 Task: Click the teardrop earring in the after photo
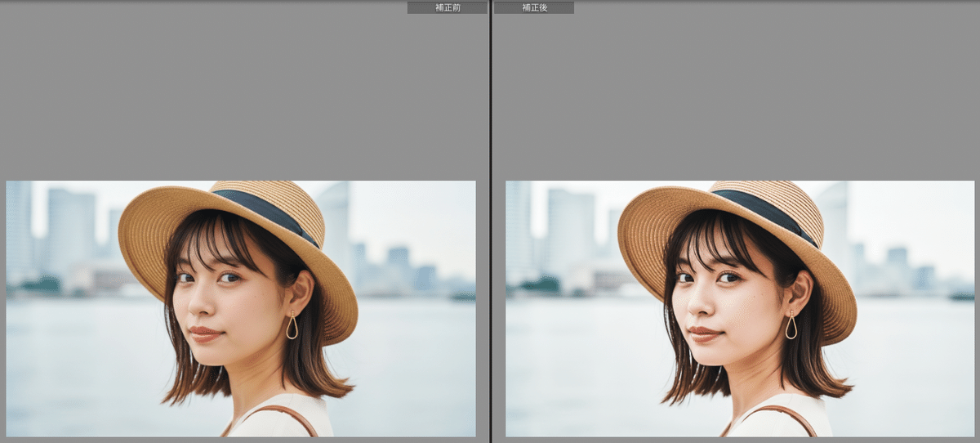(791, 327)
